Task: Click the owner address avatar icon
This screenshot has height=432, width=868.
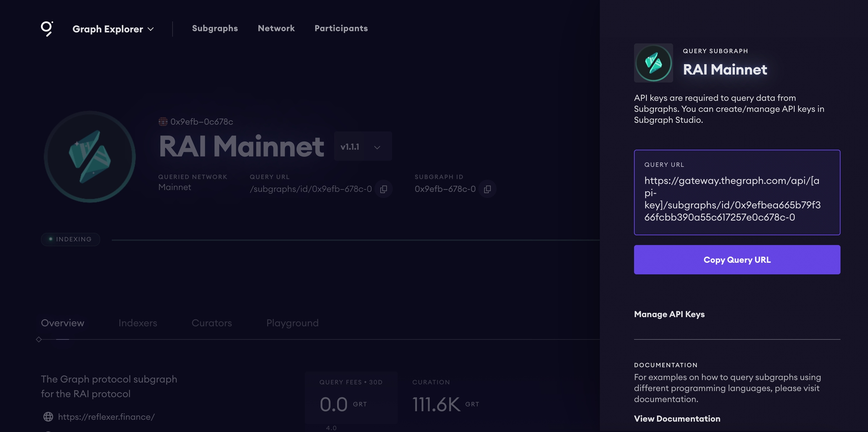Action: click(x=163, y=122)
